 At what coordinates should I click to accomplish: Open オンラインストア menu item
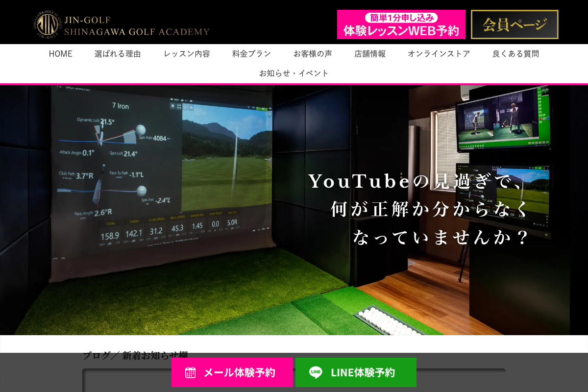point(439,54)
